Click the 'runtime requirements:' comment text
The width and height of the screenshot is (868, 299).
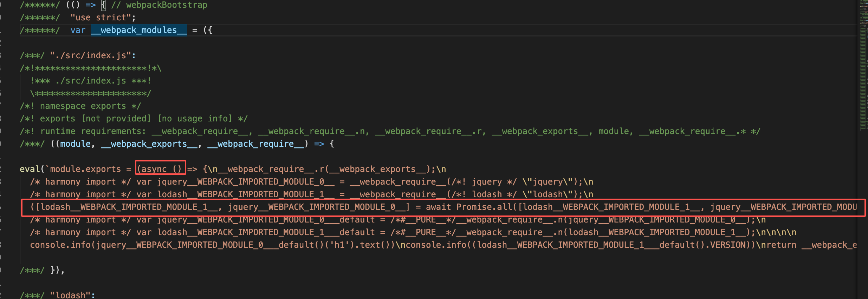pyautogui.click(x=93, y=131)
